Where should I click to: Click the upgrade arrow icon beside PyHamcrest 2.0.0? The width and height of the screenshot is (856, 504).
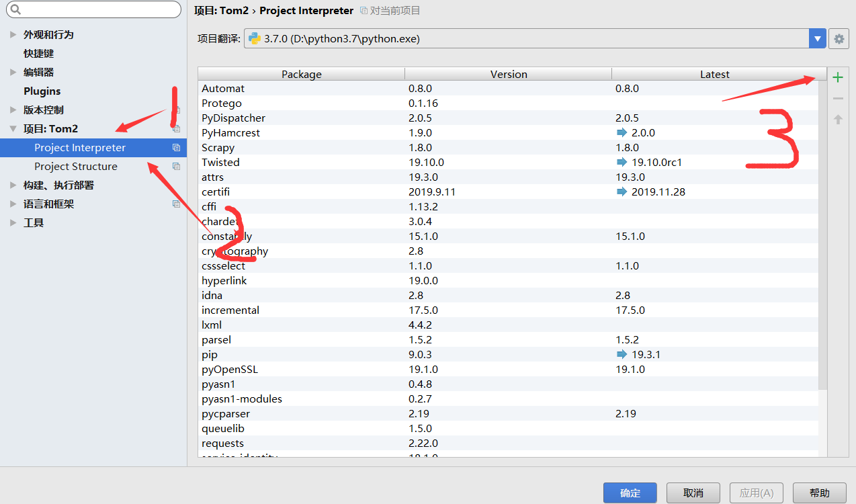click(622, 132)
